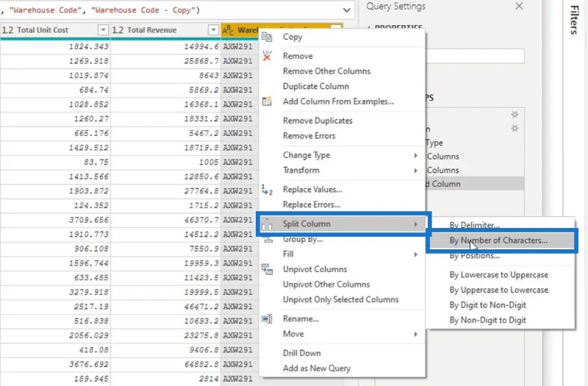Click Total Unit Cost cell 3709.656
588x386 pixels.
click(x=55, y=220)
